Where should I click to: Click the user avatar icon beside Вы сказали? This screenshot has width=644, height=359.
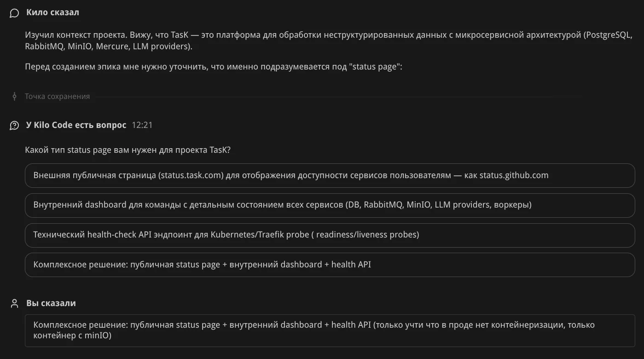coord(14,303)
